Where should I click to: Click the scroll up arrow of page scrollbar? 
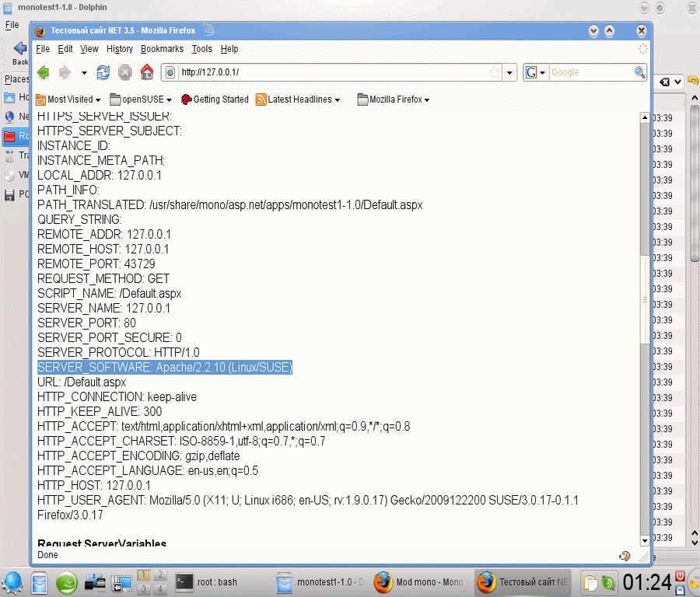point(644,118)
